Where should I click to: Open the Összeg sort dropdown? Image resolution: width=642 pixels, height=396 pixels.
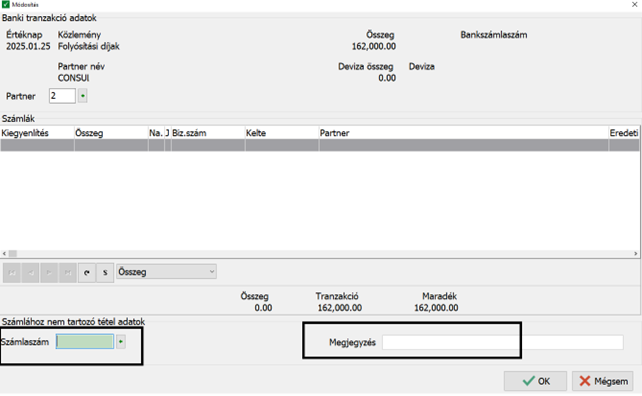(166, 272)
